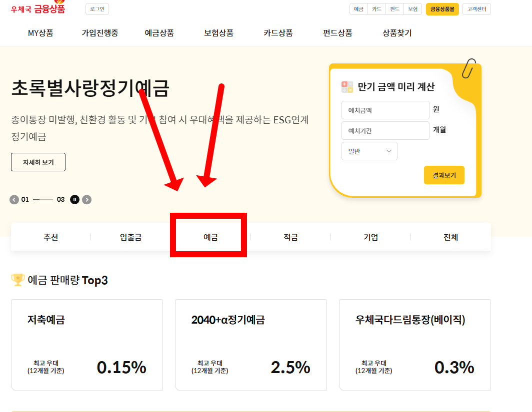Viewport: 532px width, 412px height.
Task: Click the 로그인 button
Action: (x=97, y=9)
